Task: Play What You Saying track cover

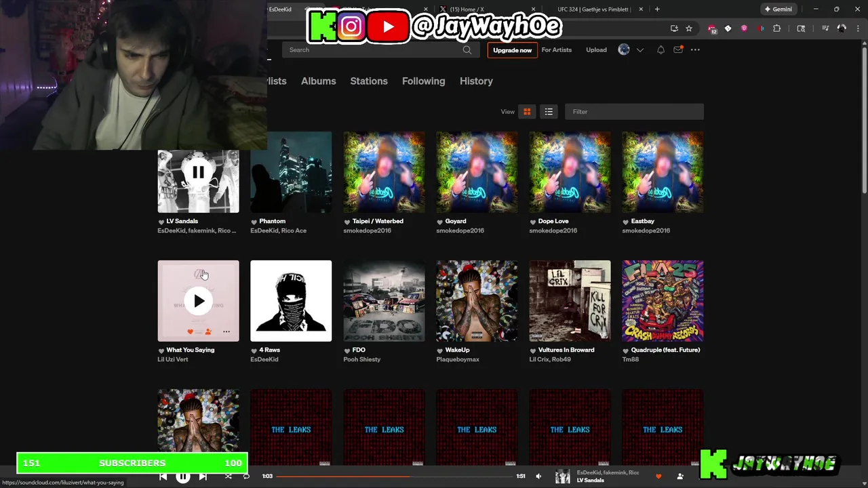Action: tap(198, 301)
